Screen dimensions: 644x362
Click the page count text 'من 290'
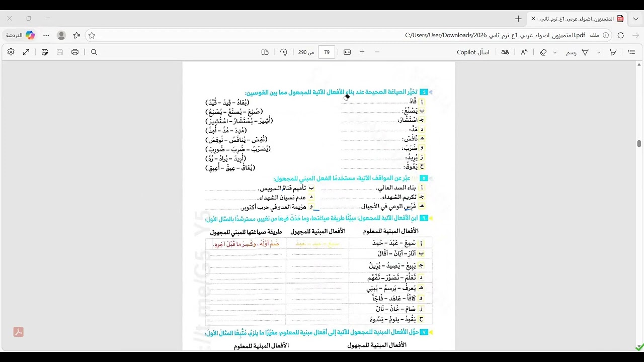coord(306,52)
